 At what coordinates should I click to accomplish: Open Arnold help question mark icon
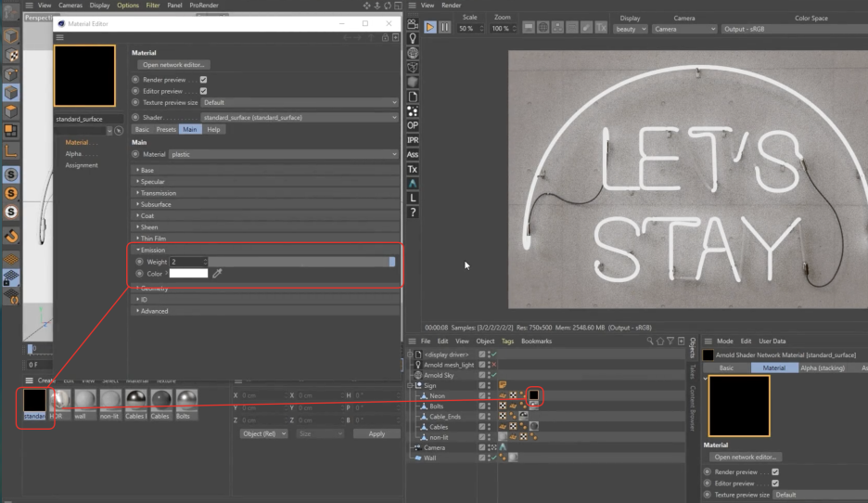tap(413, 213)
